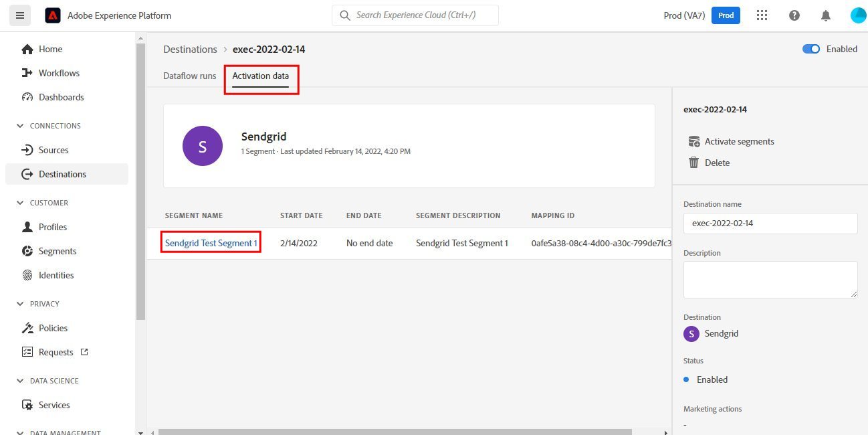
Task: Click the Segments pie icon
Action: 27,251
